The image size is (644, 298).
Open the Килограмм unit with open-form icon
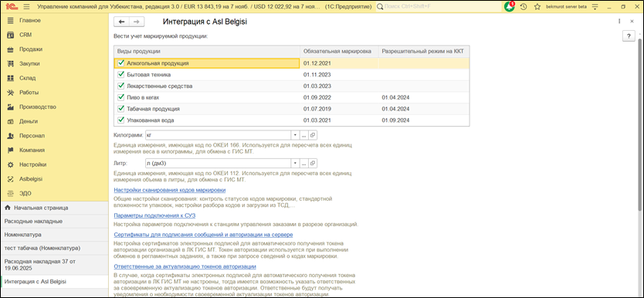313,134
